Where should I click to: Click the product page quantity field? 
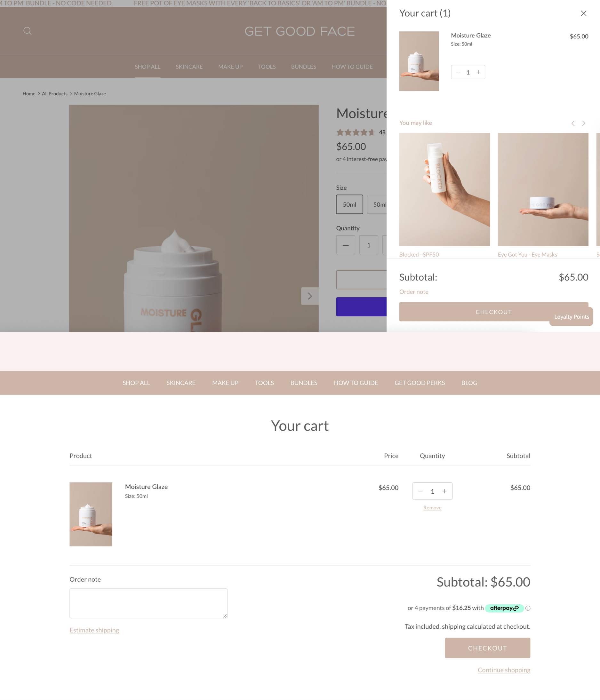369,245
